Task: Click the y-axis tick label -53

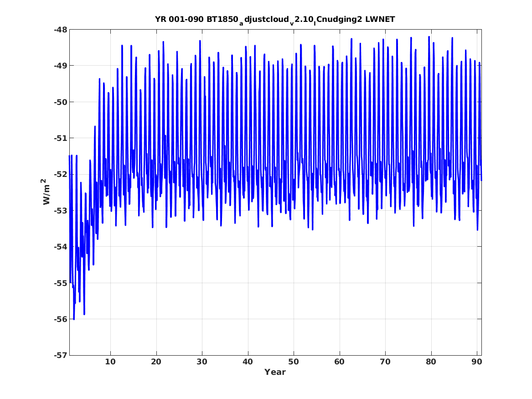Action: click(x=60, y=210)
